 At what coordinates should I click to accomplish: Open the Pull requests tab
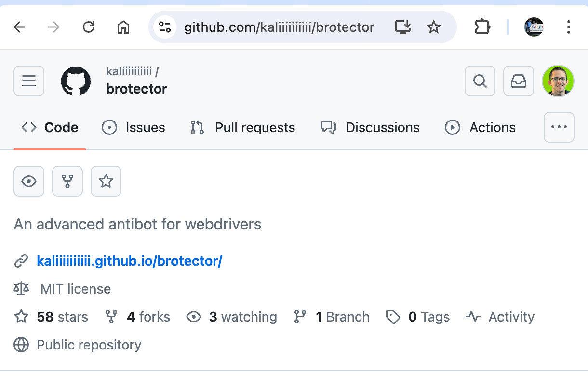[242, 127]
